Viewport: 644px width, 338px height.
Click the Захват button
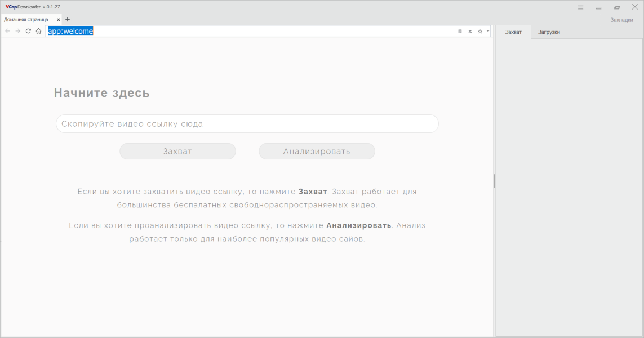click(177, 151)
